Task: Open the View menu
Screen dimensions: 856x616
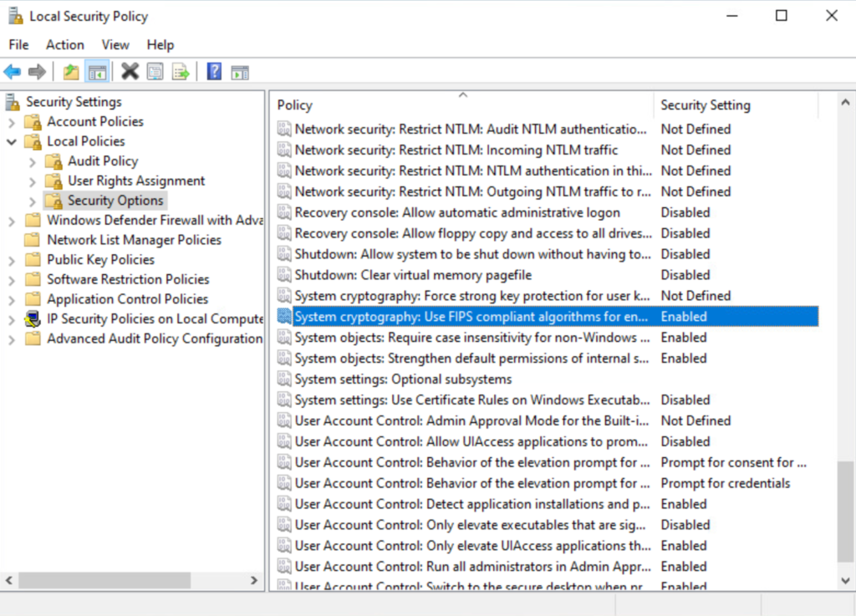Action: pyautogui.click(x=115, y=45)
